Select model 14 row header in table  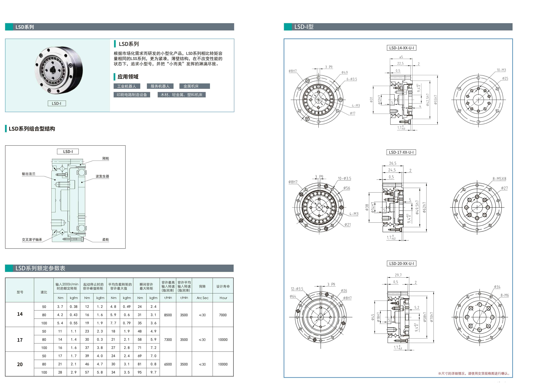click(x=20, y=314)
